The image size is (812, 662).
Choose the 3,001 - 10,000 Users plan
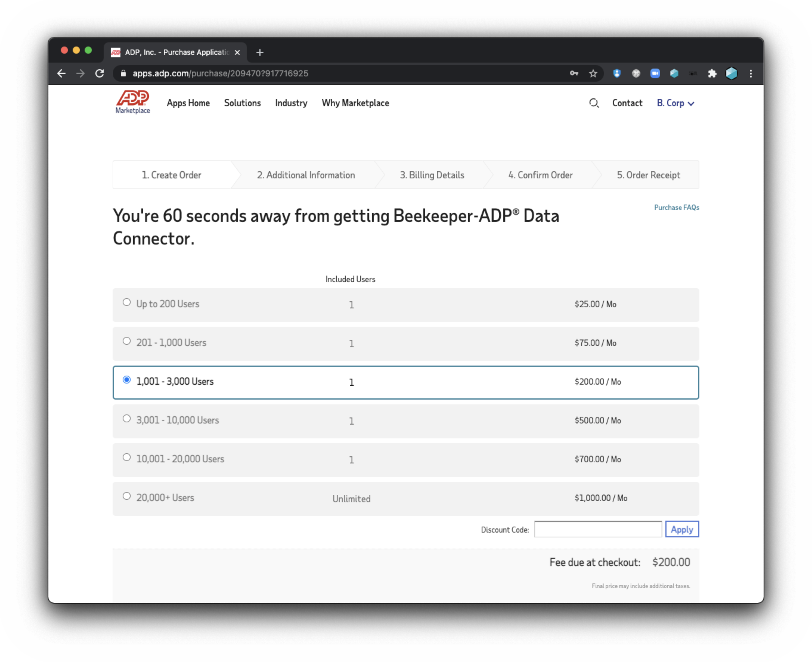(x=127, y=418)
